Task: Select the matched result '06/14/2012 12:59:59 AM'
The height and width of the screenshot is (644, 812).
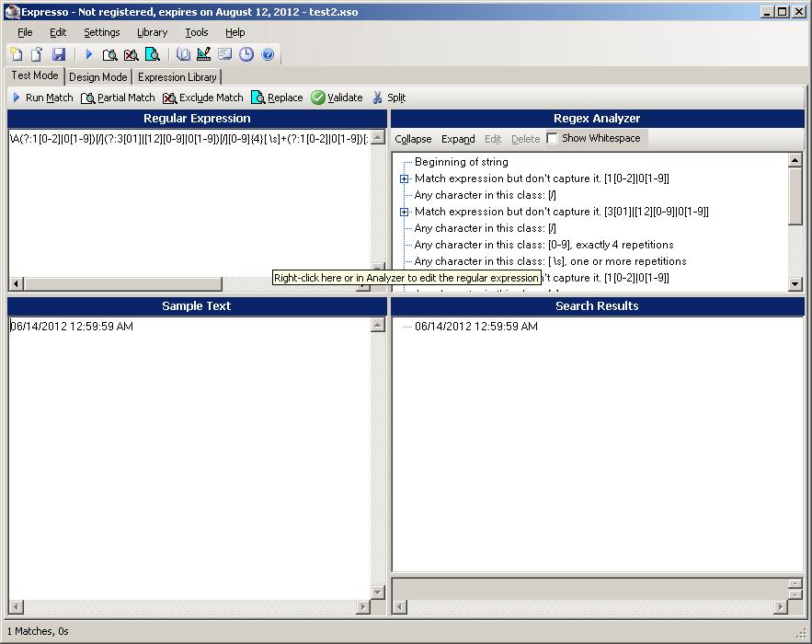Action: pyautogui.click(x=465, y=326)
